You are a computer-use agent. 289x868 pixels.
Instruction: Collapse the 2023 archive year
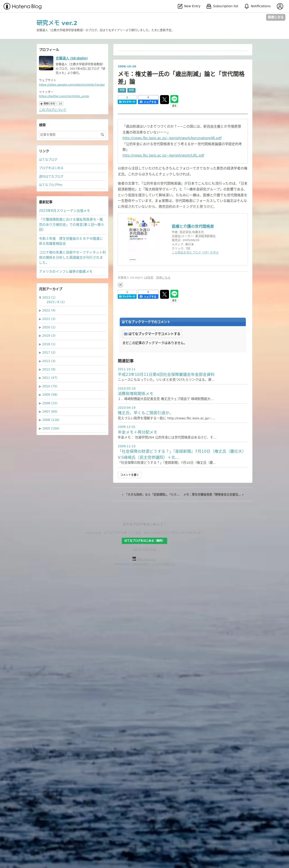click(40, 297)
